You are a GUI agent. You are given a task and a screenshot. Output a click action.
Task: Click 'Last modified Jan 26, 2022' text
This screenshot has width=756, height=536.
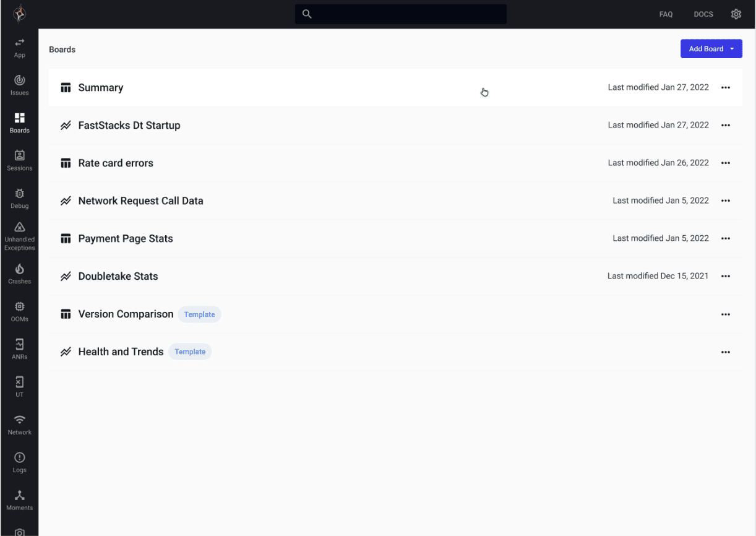click(658, 163)
